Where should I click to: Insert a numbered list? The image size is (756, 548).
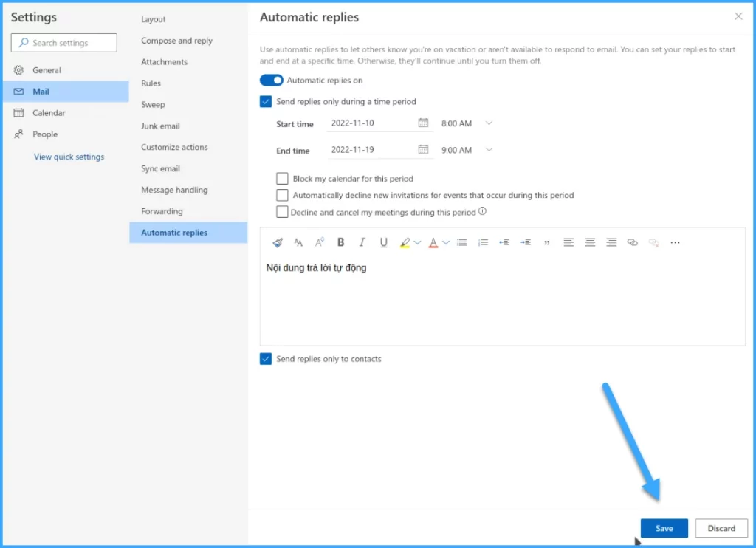pyautogui.click(x=484, y=242)
